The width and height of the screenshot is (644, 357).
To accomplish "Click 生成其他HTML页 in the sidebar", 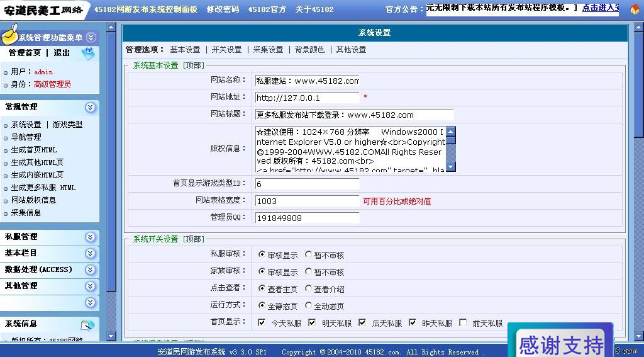I will pos(37,162).
